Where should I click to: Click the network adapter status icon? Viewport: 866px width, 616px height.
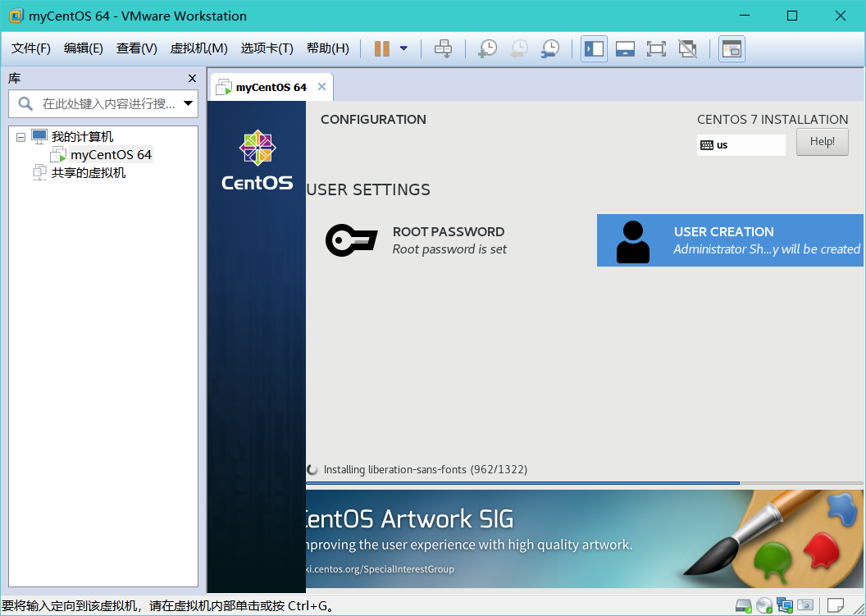point(785,605)
